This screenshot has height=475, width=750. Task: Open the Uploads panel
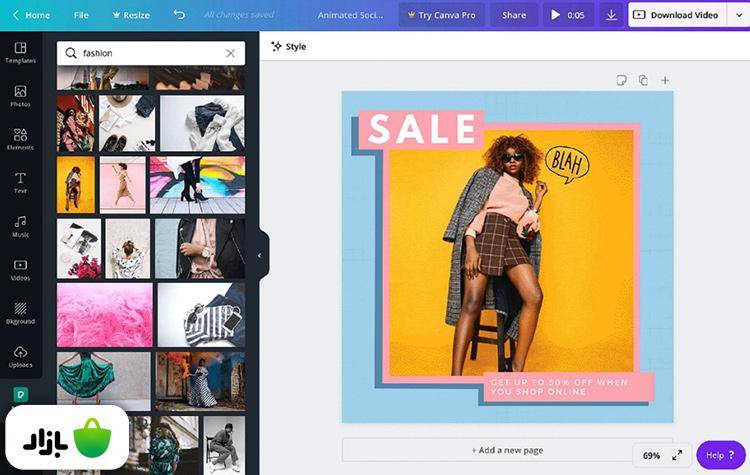pyautogui.click(x=20, y=356)
